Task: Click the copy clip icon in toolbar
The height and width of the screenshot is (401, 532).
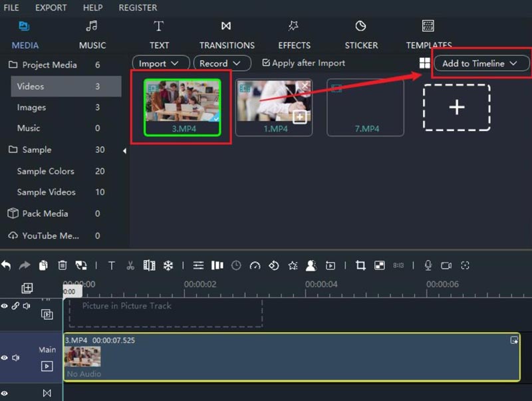Action: (x=43, y=265)
